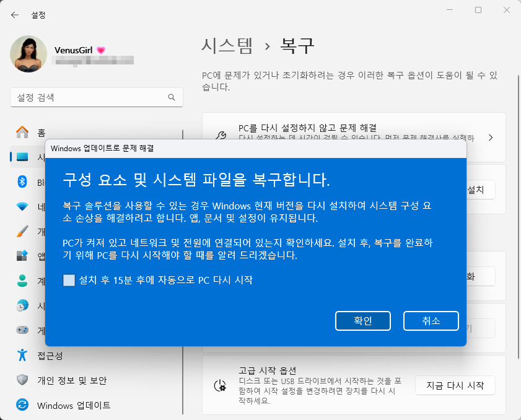
Task: Open the 개인 정보 및 보안 shield icon
Action: point(22,380)
